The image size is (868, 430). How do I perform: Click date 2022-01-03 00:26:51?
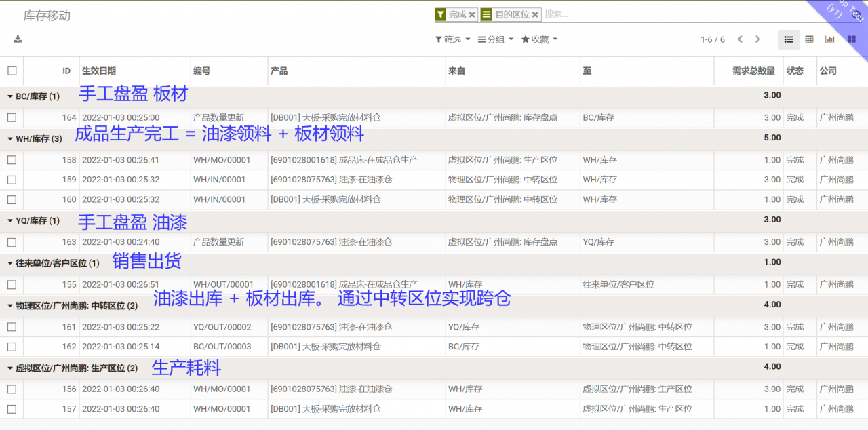point(121,284)
